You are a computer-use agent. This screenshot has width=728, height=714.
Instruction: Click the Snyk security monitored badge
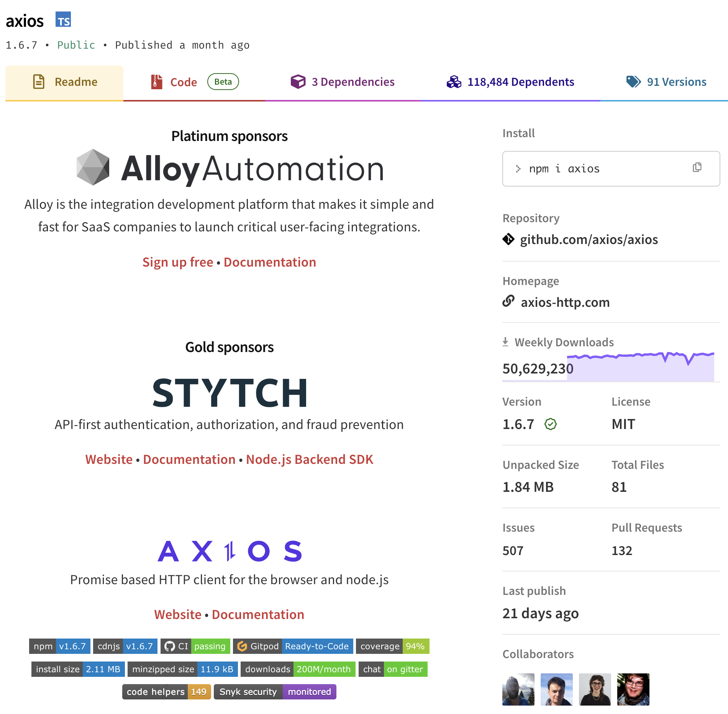(x=275, y=692)
